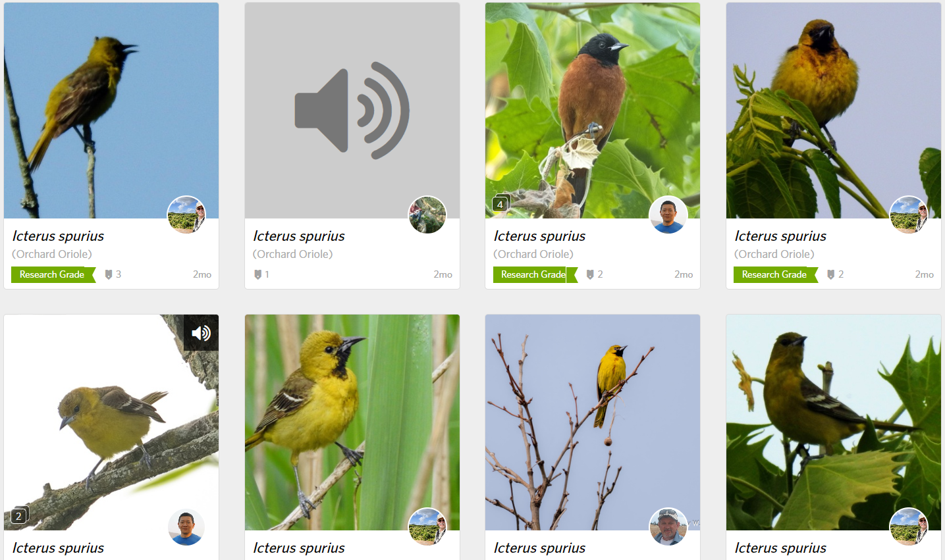Open avatar of man in cap on branch photo
The height and width of the screenshot is (560, 945).
[x=668, y=526]
